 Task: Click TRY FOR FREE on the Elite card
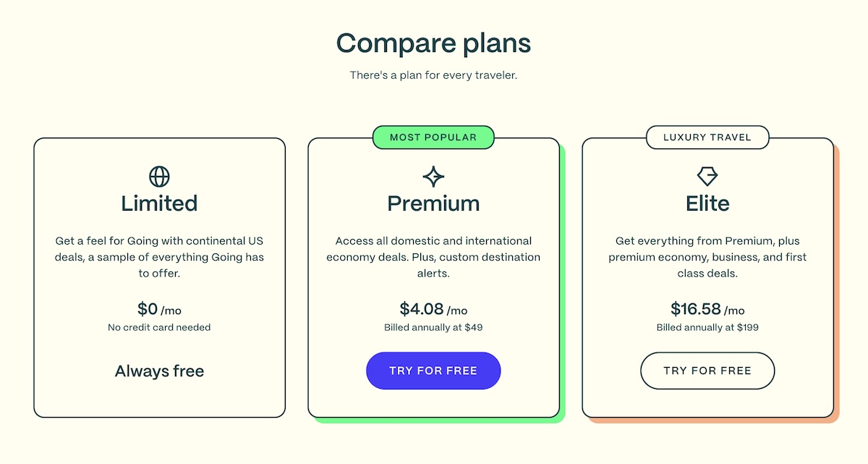(x=707, y=370)
